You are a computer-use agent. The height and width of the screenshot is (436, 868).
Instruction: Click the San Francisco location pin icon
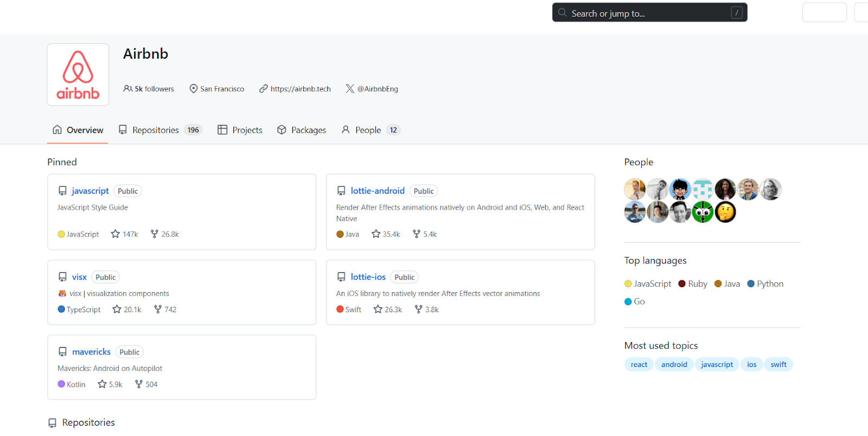click(x=193, y=89)
